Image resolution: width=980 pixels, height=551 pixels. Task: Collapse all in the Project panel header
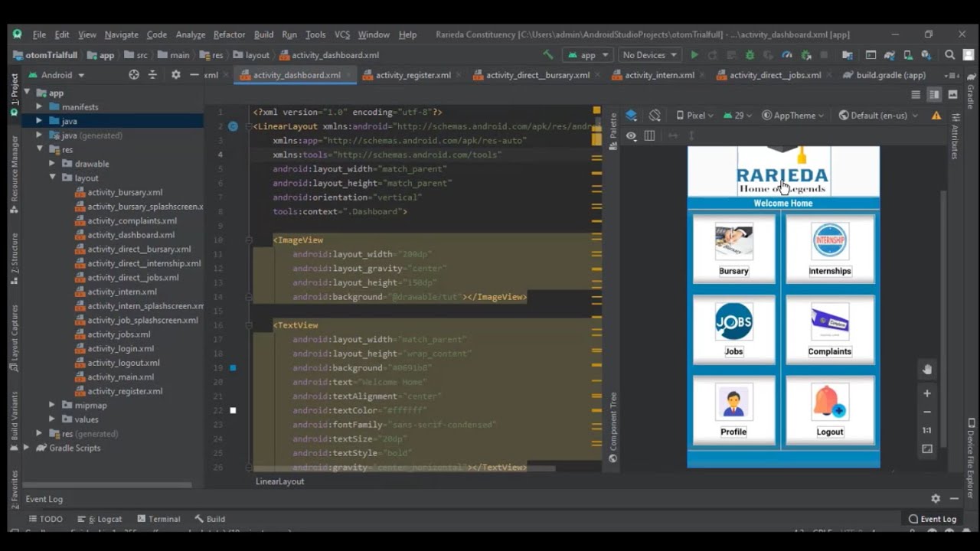tap(152, 75)
